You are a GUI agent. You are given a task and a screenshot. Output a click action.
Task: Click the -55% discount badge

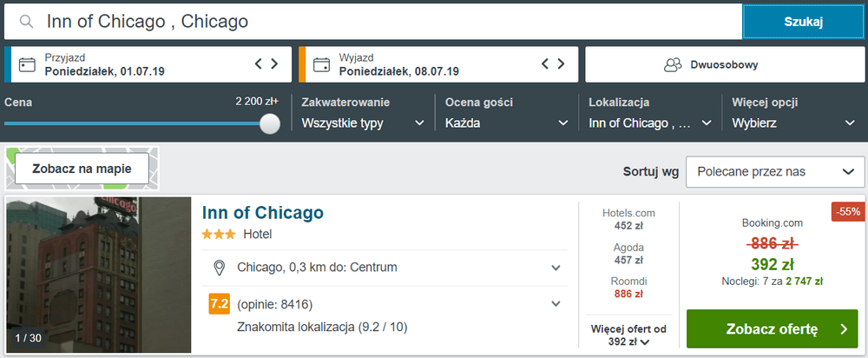(x=848, y=211)
